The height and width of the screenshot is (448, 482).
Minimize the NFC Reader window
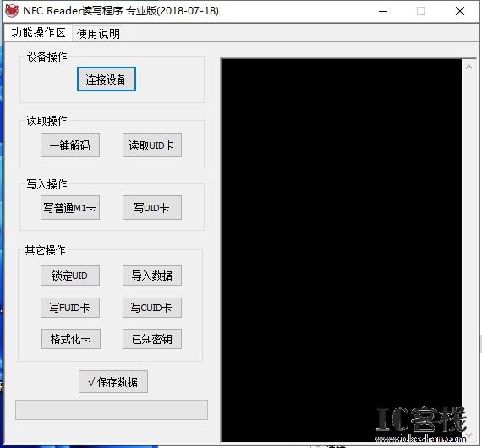(383, 11)
